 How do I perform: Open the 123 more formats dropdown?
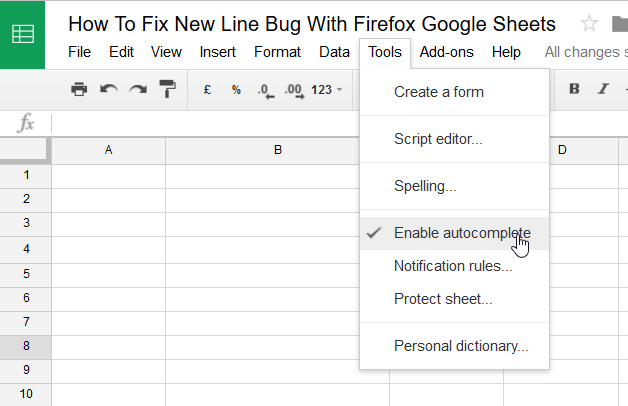point(327,90)
